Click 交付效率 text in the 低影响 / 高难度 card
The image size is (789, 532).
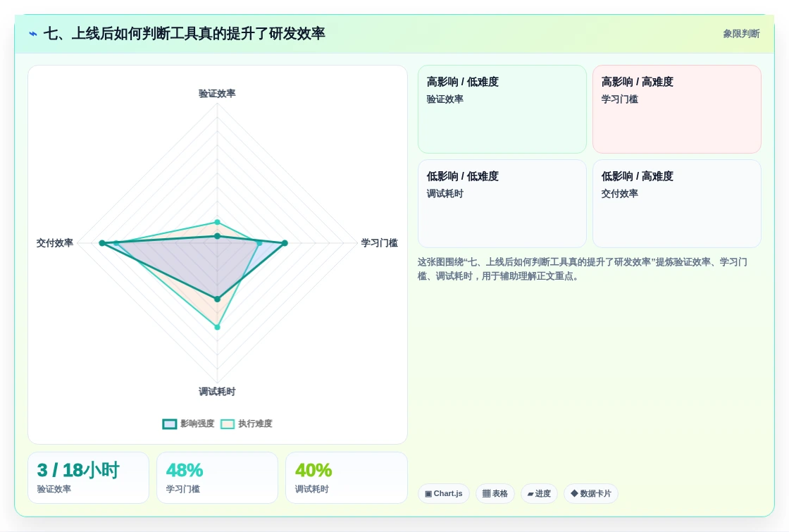click(619, 194)
